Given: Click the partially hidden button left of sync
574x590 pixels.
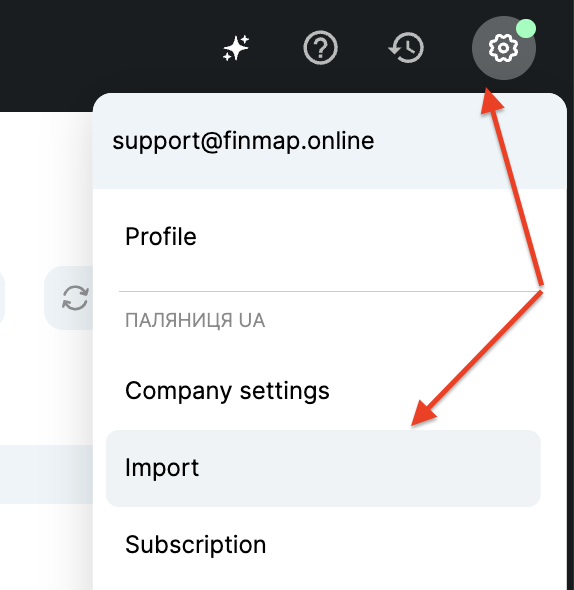Looking at the screenshot, I should [2, 298].
